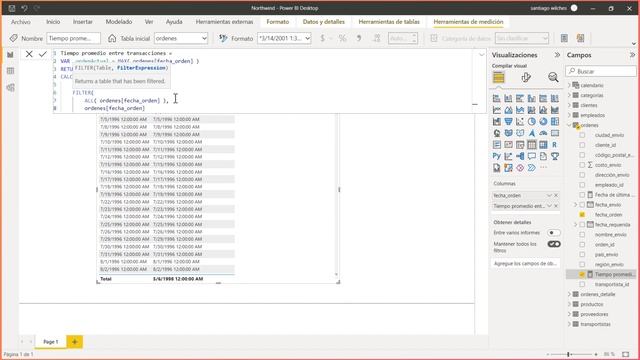Image resolution: width=640 pixels, height=360 pixels.
Task: Check the costo_envio field
Action: point(582,165)
